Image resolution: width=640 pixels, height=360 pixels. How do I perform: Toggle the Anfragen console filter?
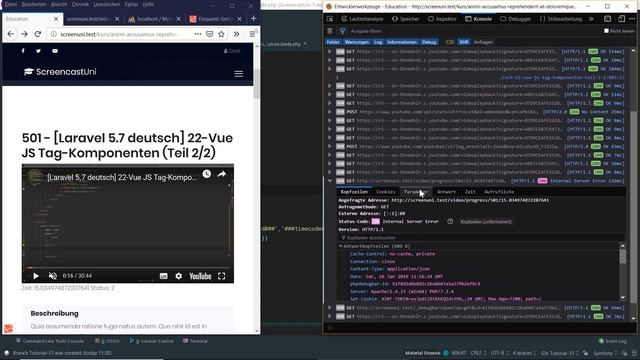point(483,42)
